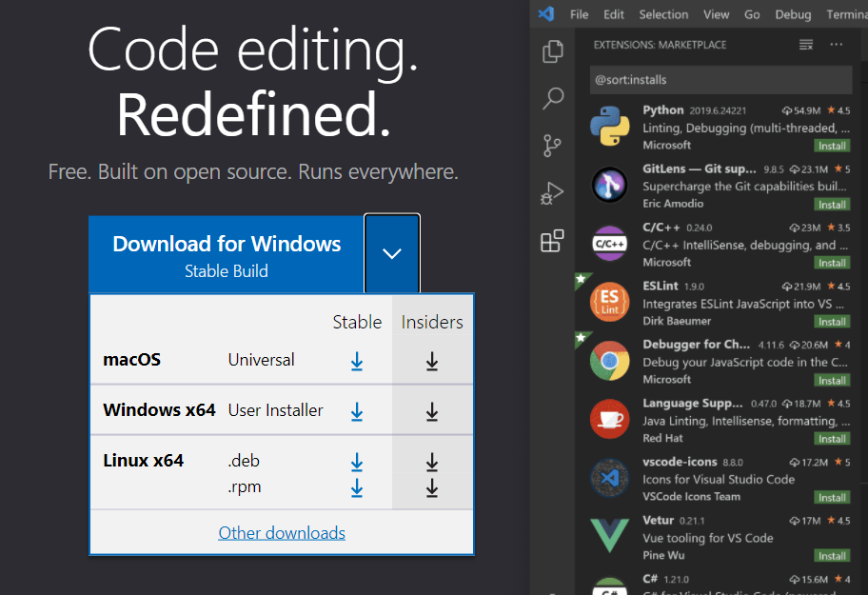Collapse the download options chevron dropdown
This screenshot has height=595, width=868.
[392, 253]
